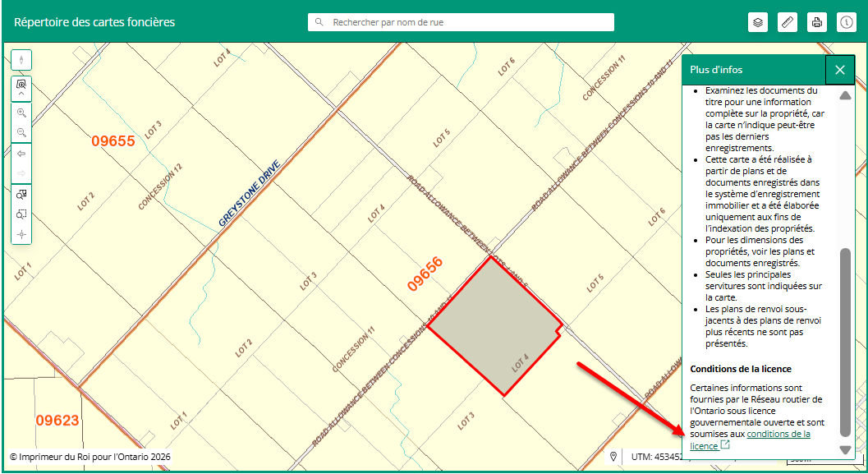This screenshot has width=868, height=474.
Task: Click the print map icon
Action: (817, 22)
